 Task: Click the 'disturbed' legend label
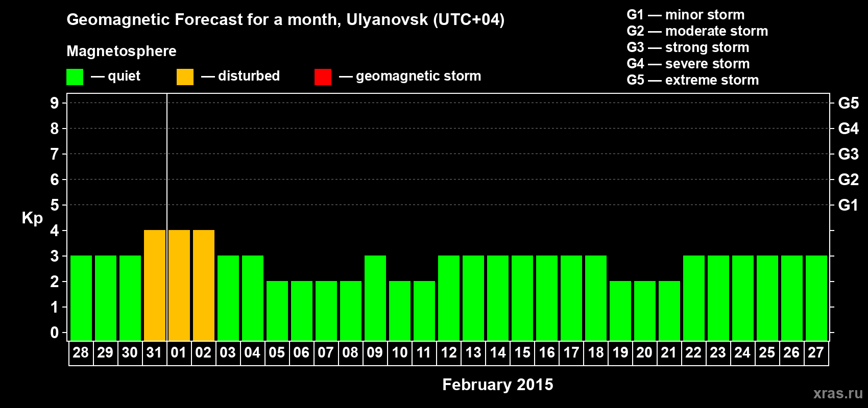click(249, 76)
